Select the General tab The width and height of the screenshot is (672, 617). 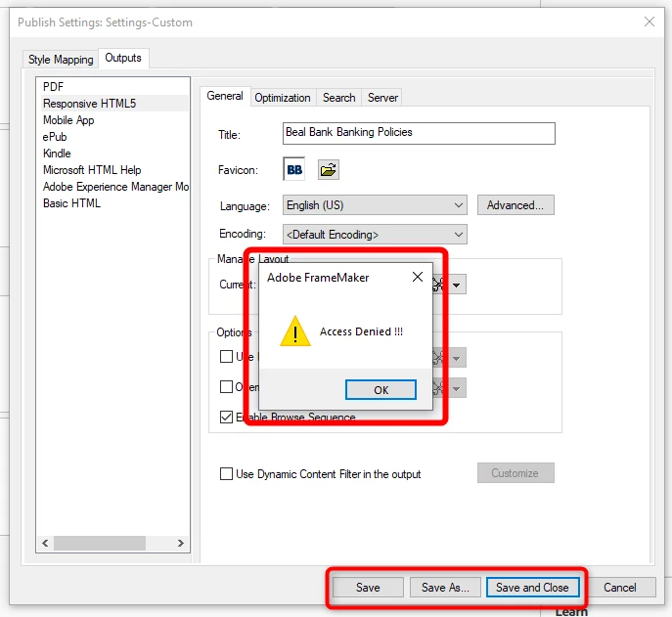(x=225, y=96)
